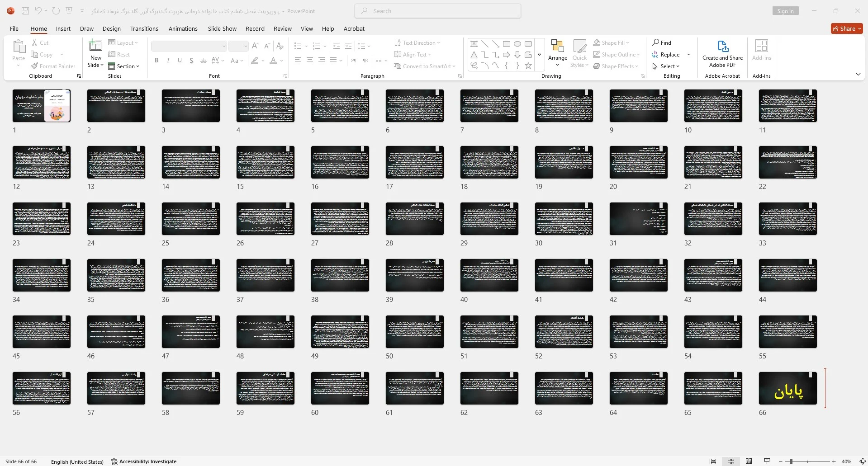
Task: Select slide 66 thumbnail with yellow text
Action: (787, 388)
